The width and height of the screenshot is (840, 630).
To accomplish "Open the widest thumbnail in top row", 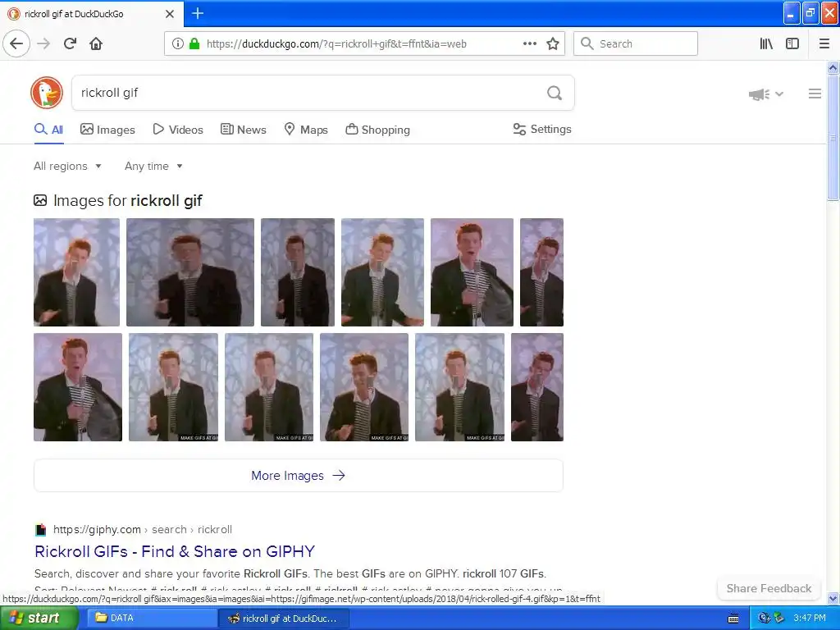I will pyautogui.click(x=190, y=272).
